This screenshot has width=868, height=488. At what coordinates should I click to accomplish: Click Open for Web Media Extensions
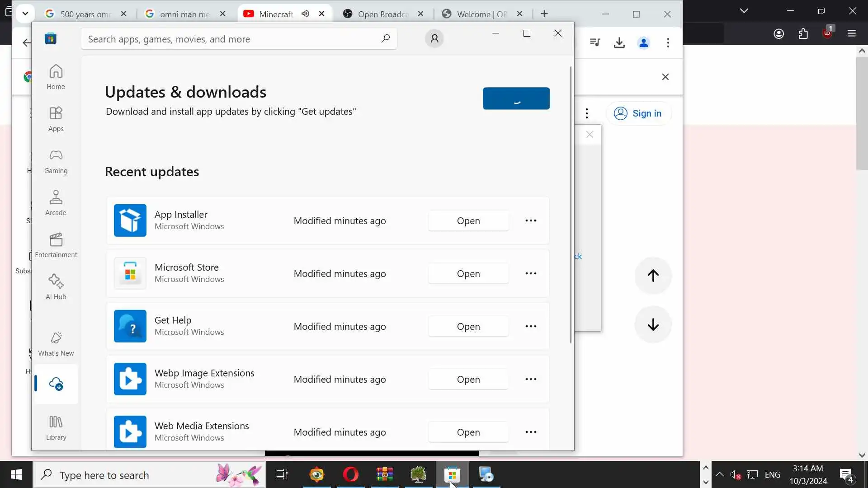(468, 432)
